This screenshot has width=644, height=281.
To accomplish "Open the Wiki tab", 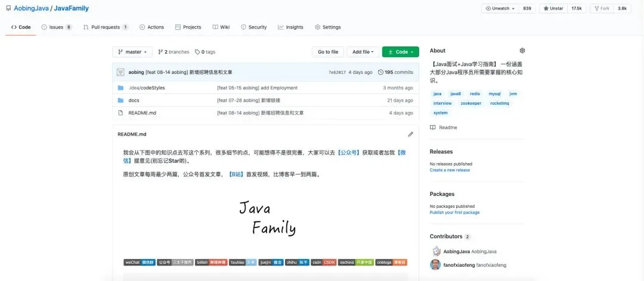I will click(x=221, y=27).
